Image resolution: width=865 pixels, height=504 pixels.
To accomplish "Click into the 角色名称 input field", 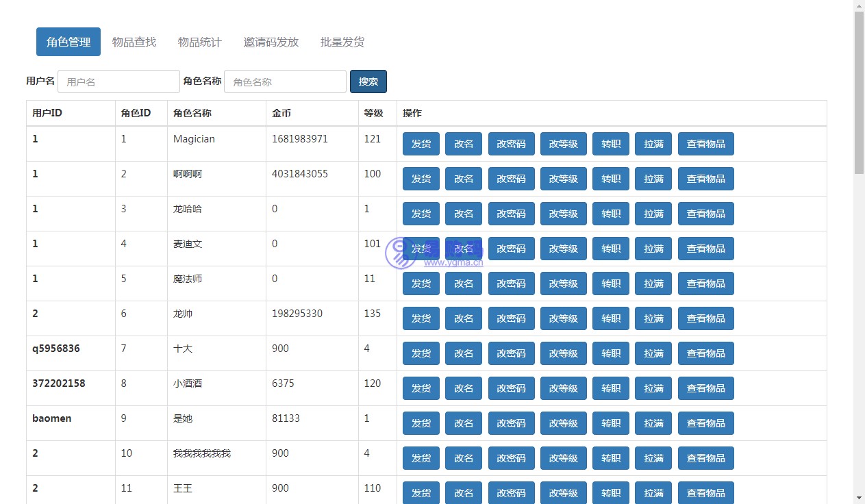I will point(285,81).
